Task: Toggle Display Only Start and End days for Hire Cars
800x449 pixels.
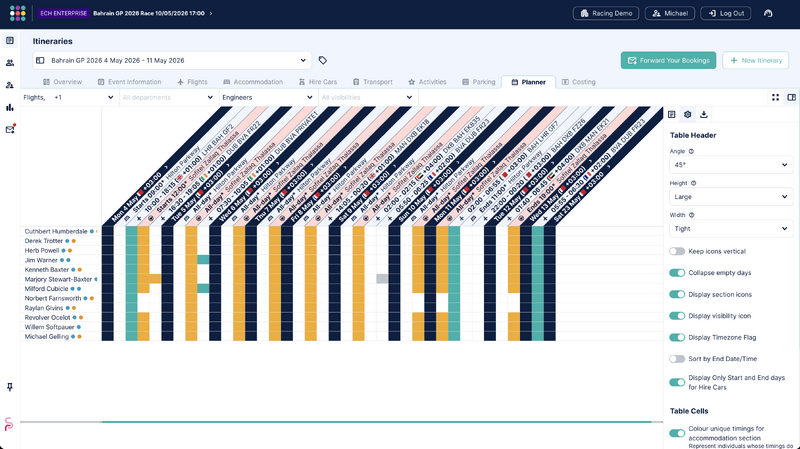Action: 677,382
